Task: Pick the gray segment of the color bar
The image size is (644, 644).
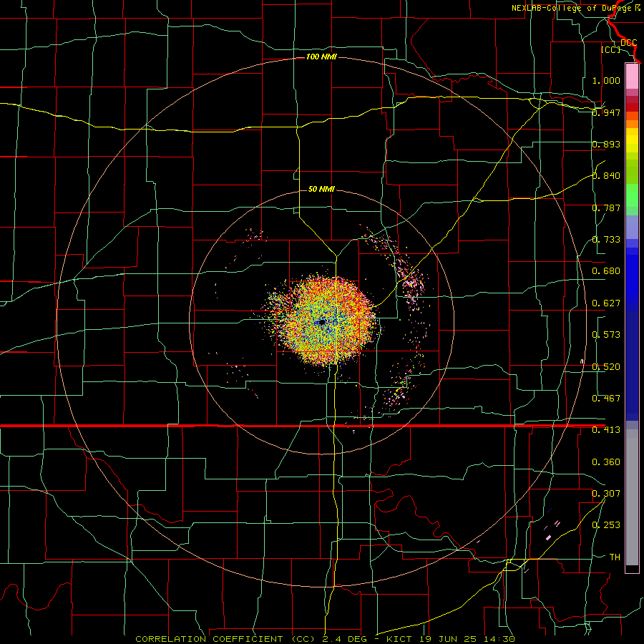Action: coord(632,497)
